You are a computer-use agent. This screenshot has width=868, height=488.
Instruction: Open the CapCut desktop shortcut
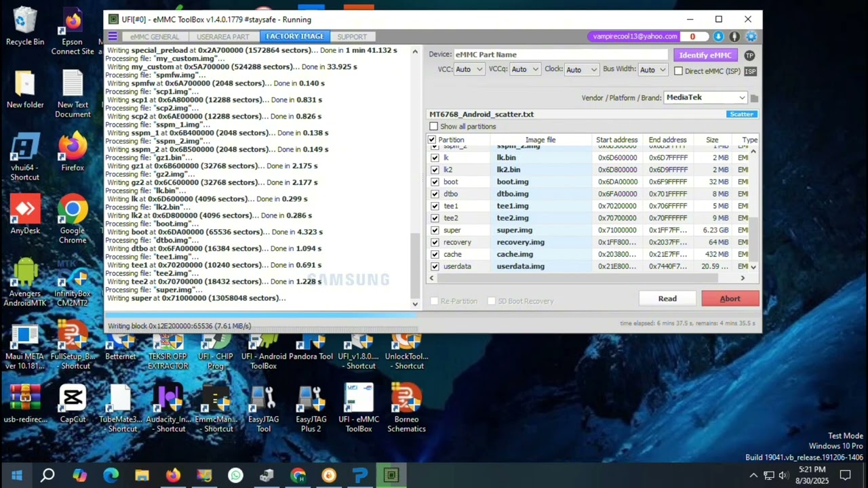click(73, 404)
